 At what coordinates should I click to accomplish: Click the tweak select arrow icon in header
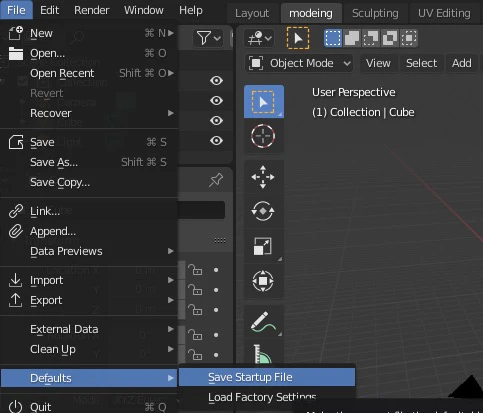298,38
